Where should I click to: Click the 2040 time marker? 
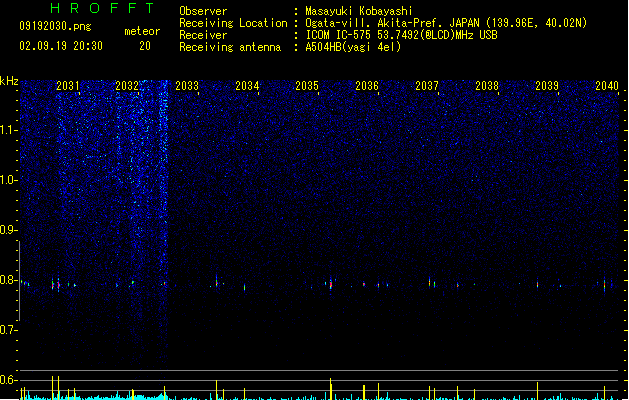coord(607,86)
